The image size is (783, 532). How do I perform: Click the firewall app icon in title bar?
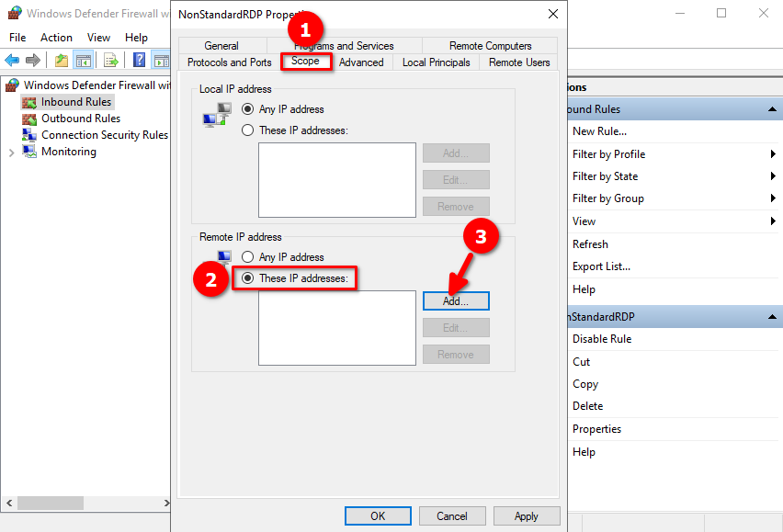click(15, 13)
